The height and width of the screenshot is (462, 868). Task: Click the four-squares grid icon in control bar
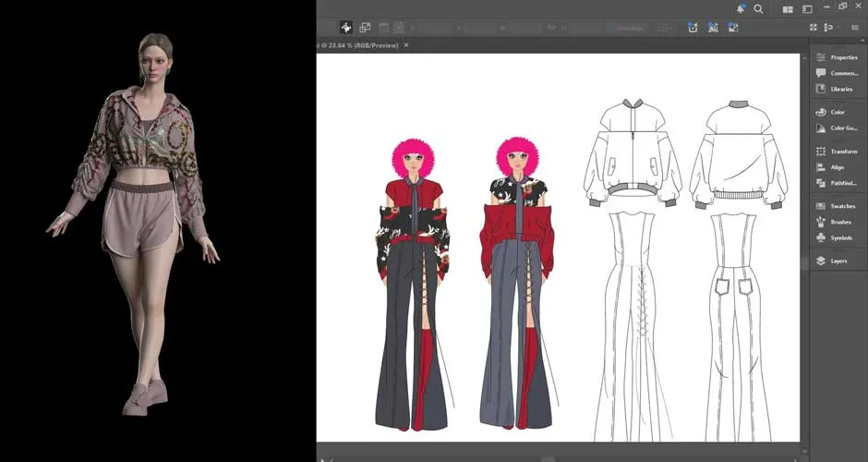(814, 27)
